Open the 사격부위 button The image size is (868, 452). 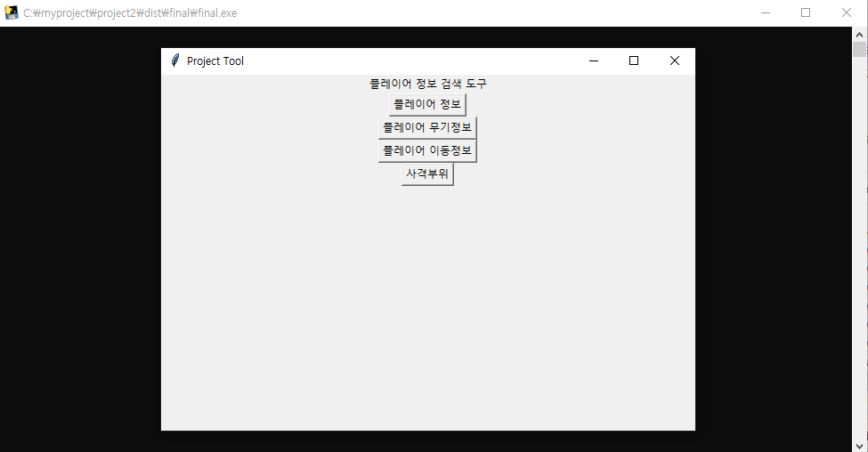tap(427, 174)
